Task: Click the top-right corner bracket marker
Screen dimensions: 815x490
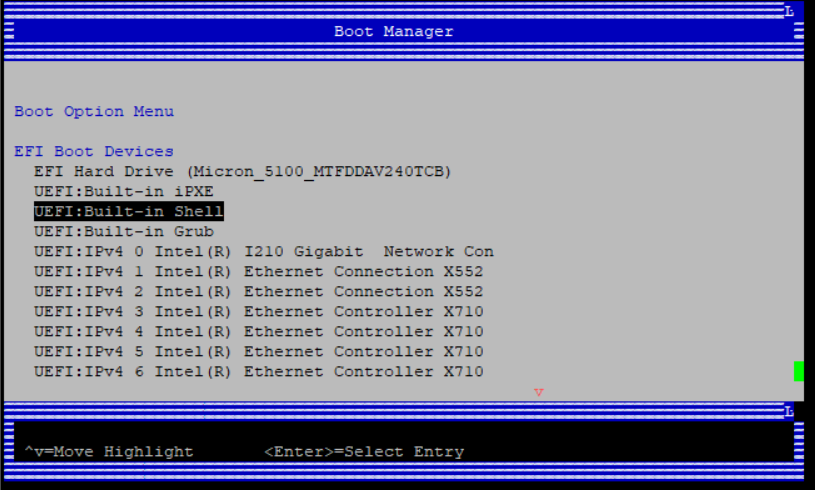Action: coord(789,11)
